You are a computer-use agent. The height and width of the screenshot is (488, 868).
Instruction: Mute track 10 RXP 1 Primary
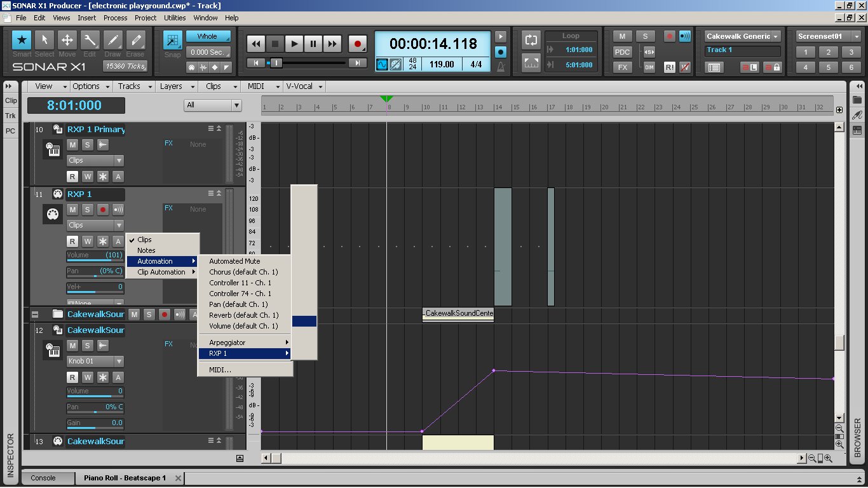pos(72,144)
